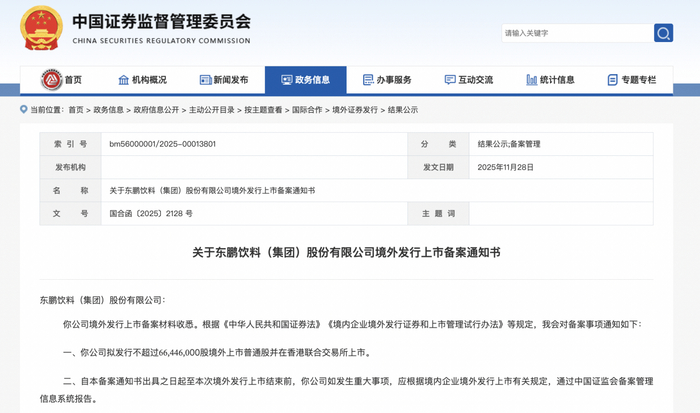Click the salutation line 东鹏饮料（集团）股份有限公司：
The width and height of the screenshot is (700, 413).
pyautogui.click(x=103, y=300)
